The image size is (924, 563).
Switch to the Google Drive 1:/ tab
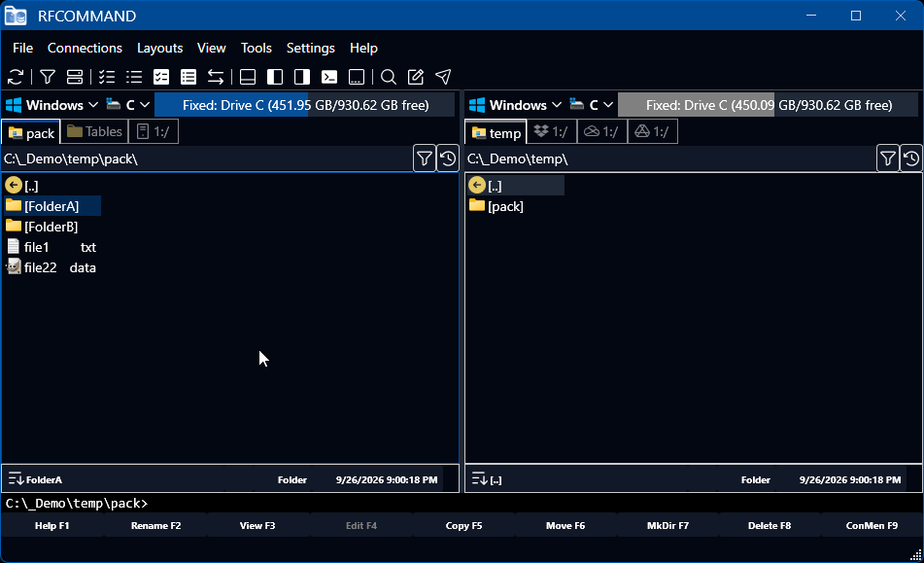point(653,131)
